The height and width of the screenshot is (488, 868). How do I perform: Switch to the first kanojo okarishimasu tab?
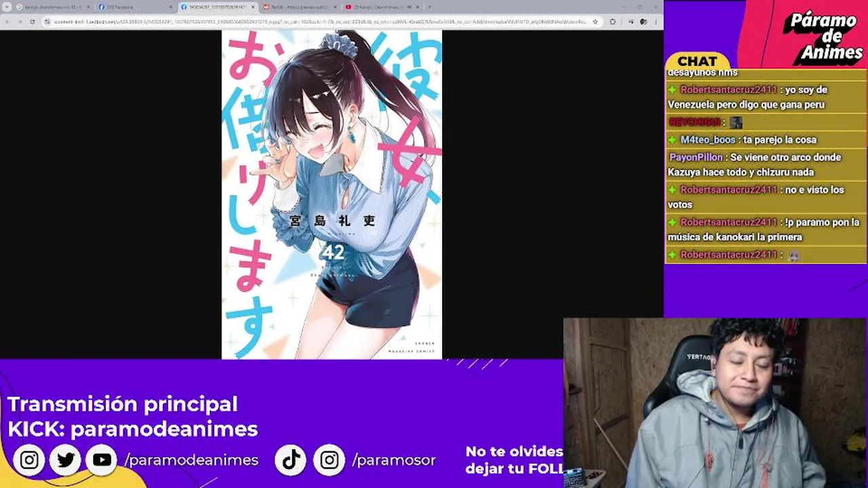(x=52, y=7)
